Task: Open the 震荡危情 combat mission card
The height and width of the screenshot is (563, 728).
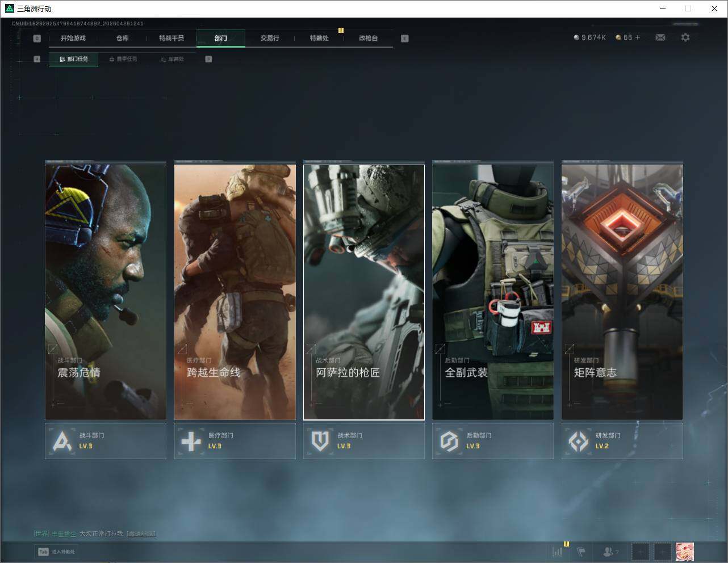Action: pyautogui.click(x=106, y=292)
